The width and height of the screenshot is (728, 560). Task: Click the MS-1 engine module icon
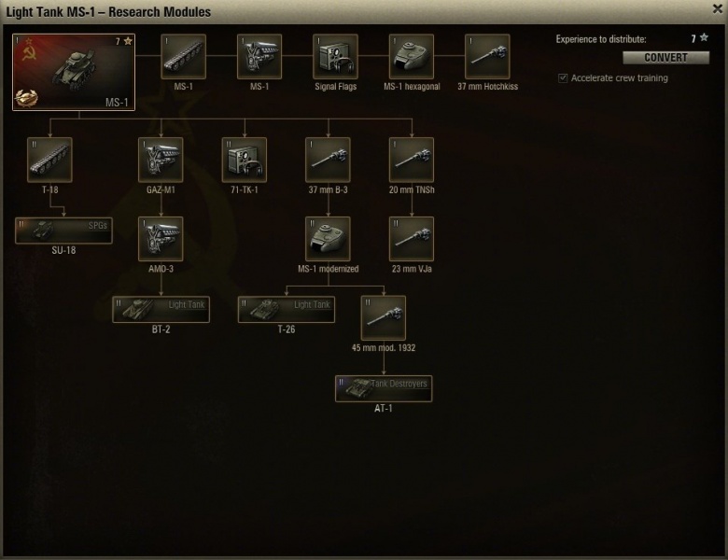[x=259, y=56]
